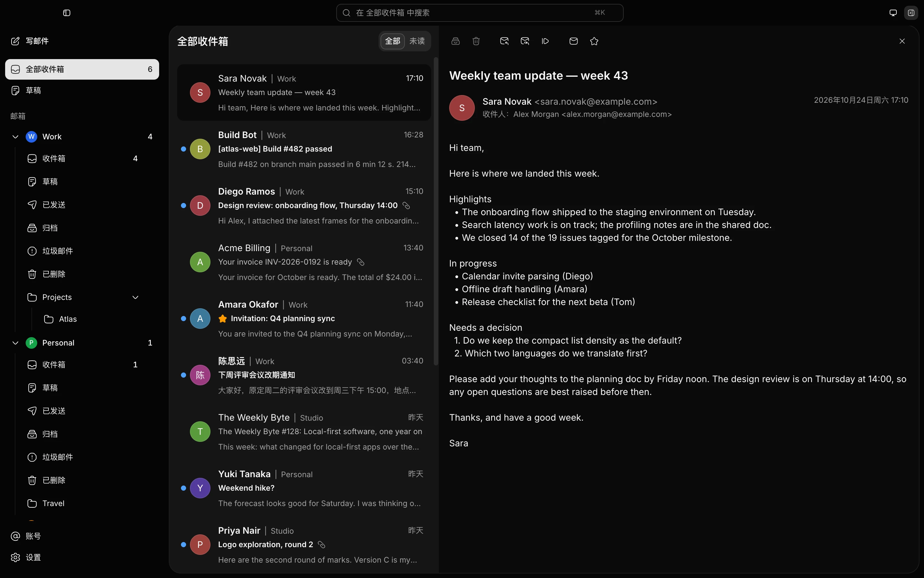This screenshot has height=578, width=924.
Task: Switch to the 未读 unread tab
Action: [x=417, y=41]
